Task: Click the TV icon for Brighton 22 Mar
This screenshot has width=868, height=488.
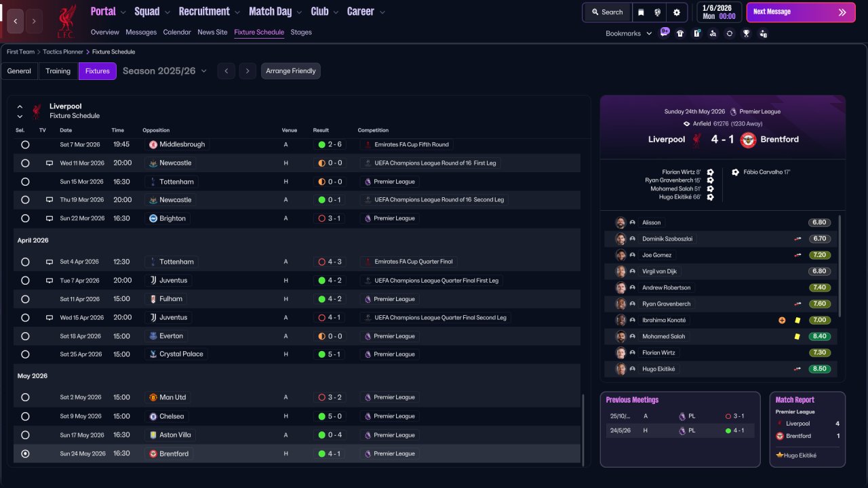Action: [x=50, y=219]
